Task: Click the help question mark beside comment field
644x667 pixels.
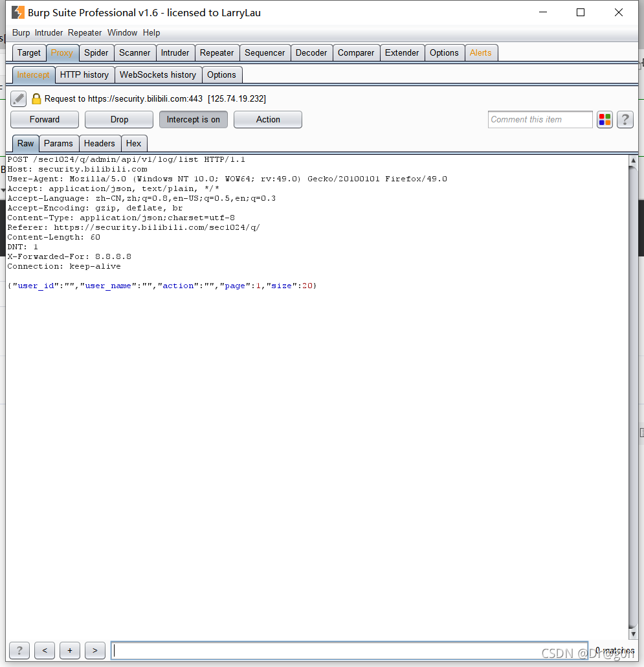Action: click(625, 120)
